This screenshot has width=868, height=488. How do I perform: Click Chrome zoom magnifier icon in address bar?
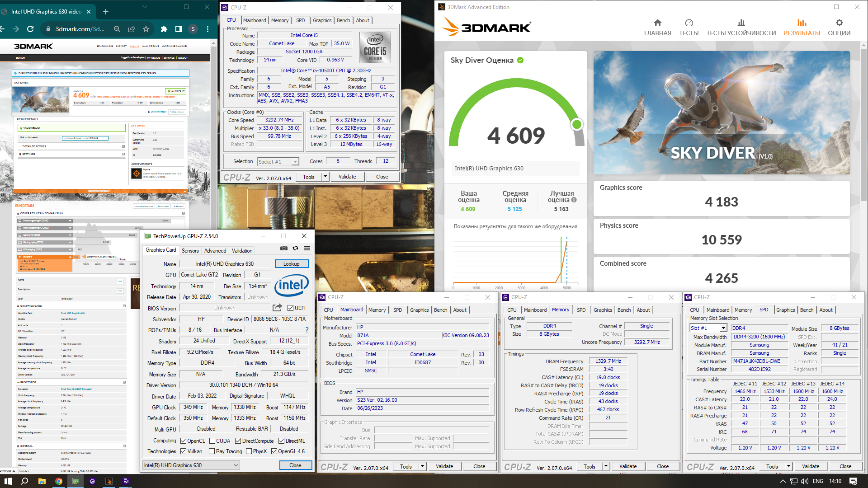117,29
